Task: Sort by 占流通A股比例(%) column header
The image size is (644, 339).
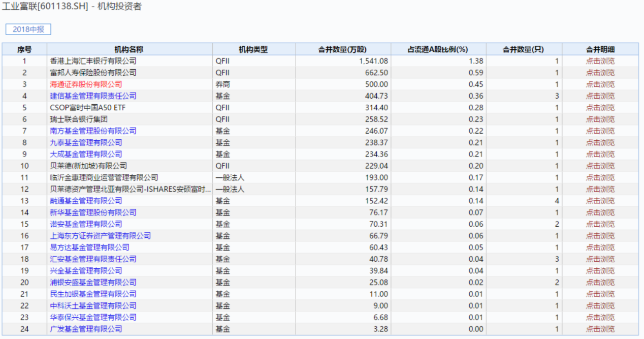Action: click(x=438, y=49)
